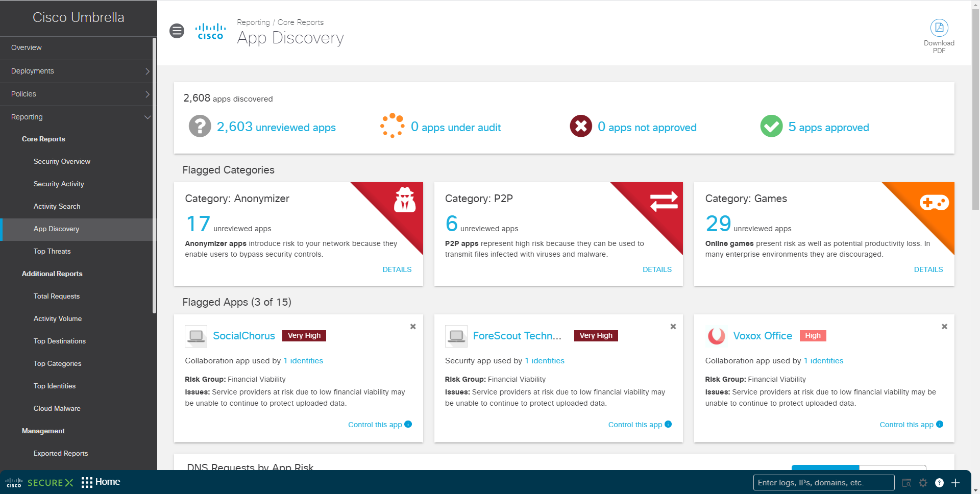Image resolution: width=980 pixels, height=494 pixels.
Task: Click the SecureX plus icon
Action: tap(955, 483)
